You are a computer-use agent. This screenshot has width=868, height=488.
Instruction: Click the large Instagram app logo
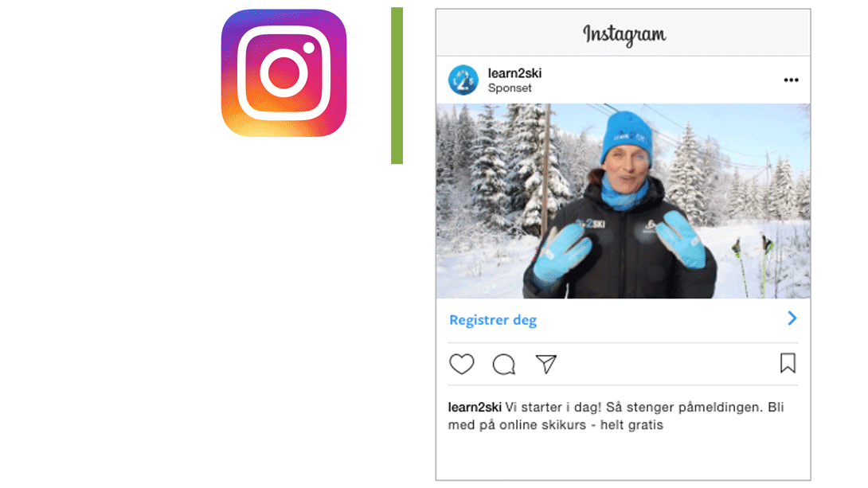(x=284, y=73)
